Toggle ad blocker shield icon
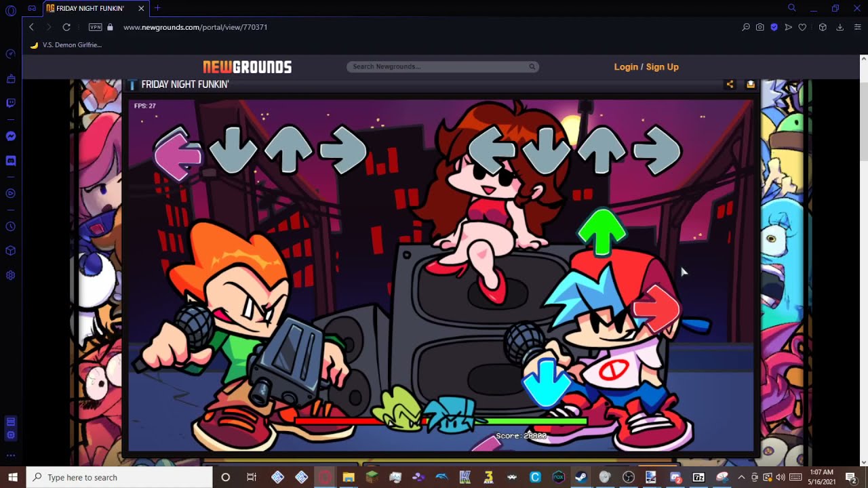 pyautogui.click(x=774, y=27)
